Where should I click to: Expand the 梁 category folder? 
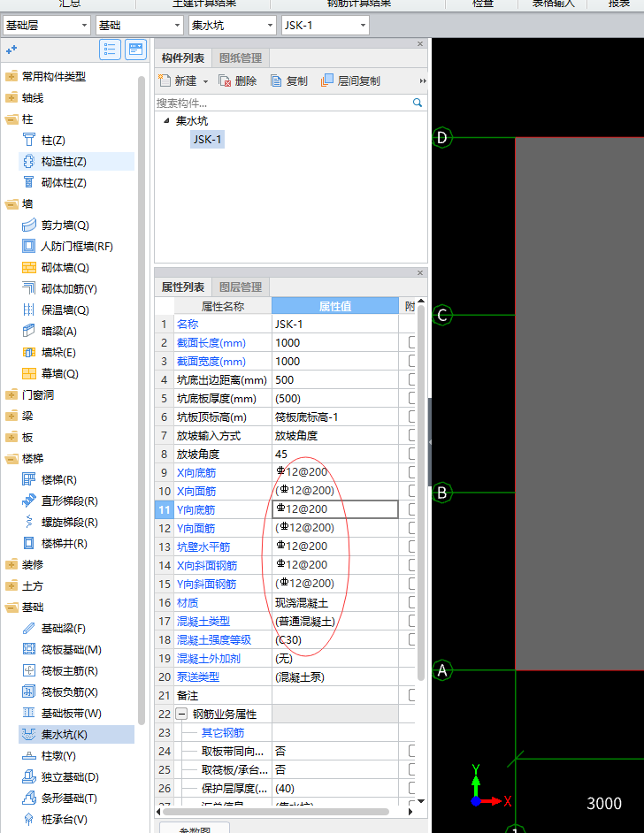[x=11, y=416]
